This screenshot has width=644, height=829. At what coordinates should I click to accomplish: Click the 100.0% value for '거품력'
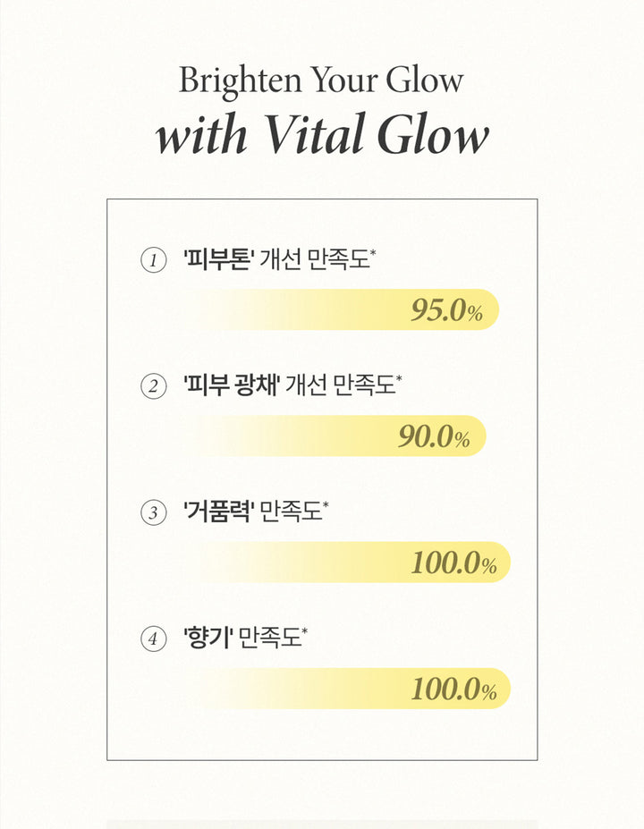tap(453, 563)
